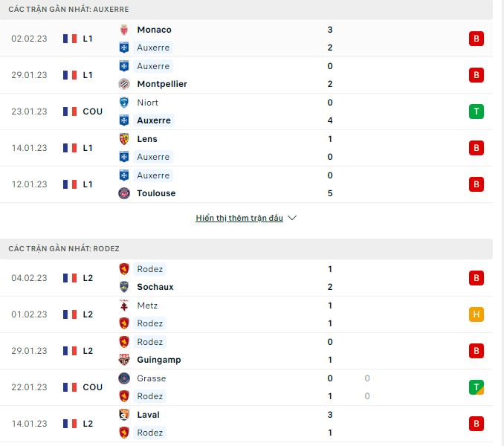Click the Guingamp team logo
This screenshot has height=446, width=504.
click(124, 360)
